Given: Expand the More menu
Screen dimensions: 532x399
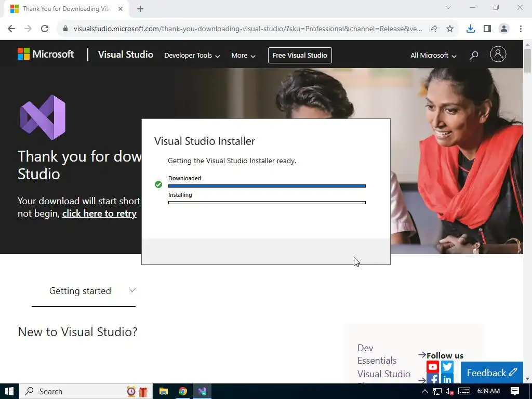Looking at the screenshot, I should tap(243, 55).
